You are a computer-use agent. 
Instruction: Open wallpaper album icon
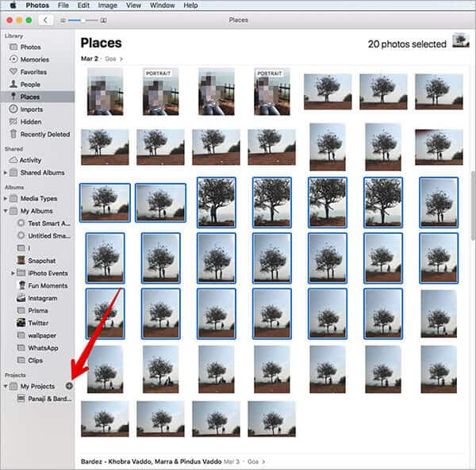(21, 335)
